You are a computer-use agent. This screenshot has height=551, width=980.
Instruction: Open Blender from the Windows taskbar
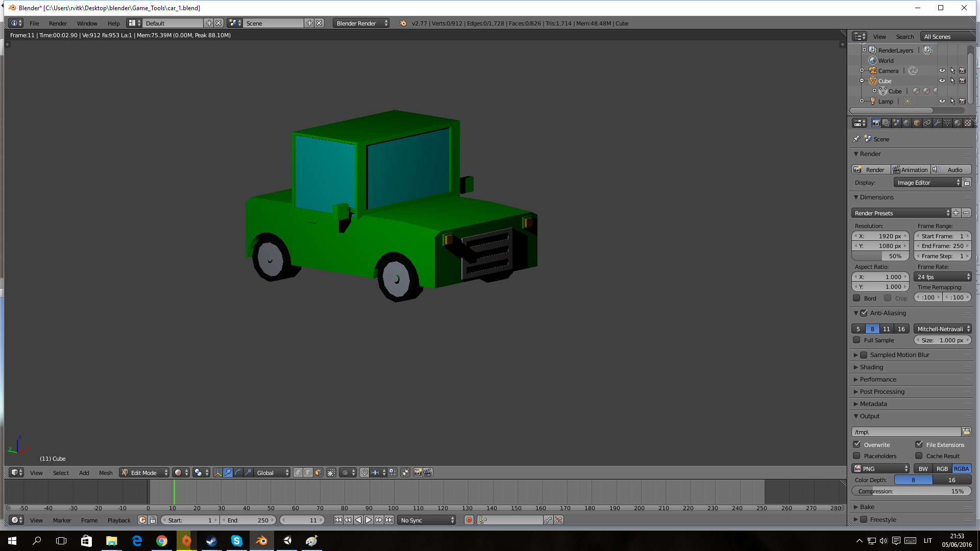pos(262,541)
